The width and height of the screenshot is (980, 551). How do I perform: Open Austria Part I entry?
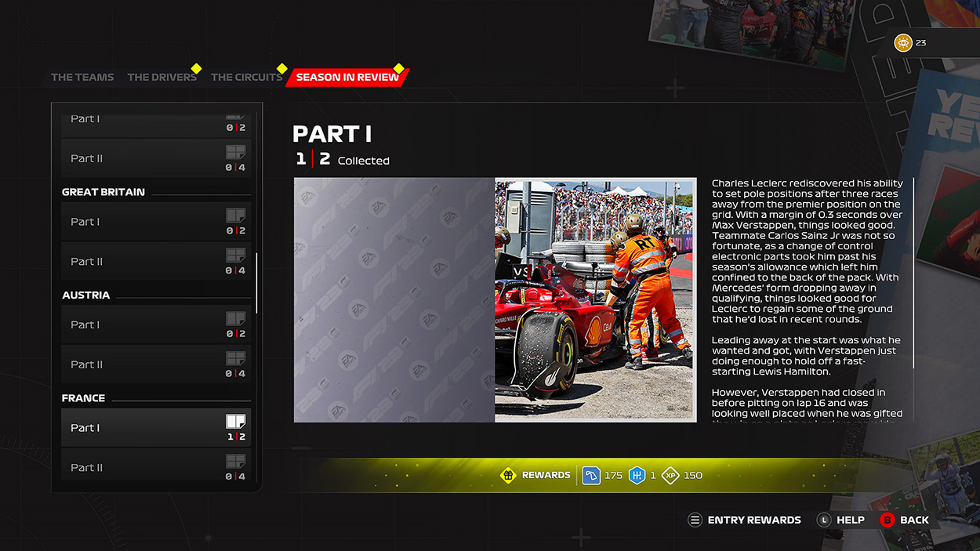coord(155,325)
